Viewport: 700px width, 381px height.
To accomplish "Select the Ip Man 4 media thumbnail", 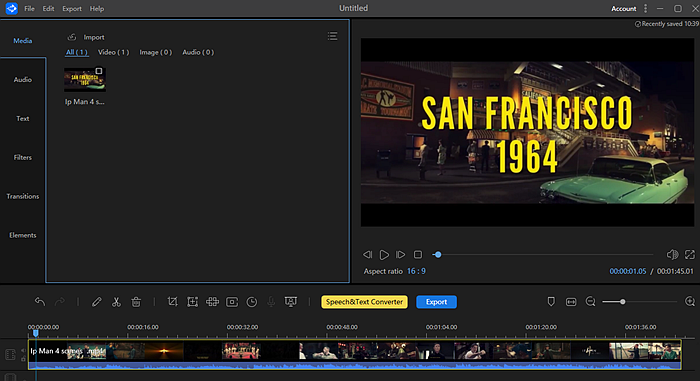I will click(x=85, y=80).
